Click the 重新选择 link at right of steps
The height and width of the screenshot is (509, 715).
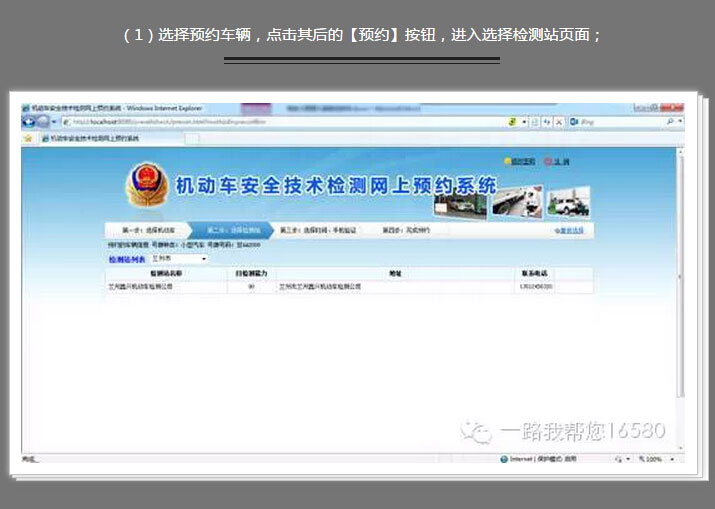(x=569, y=231)
